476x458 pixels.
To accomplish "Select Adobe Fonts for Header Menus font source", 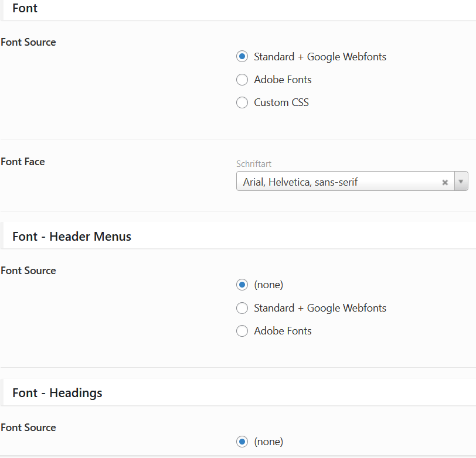I will coord(242,331).
